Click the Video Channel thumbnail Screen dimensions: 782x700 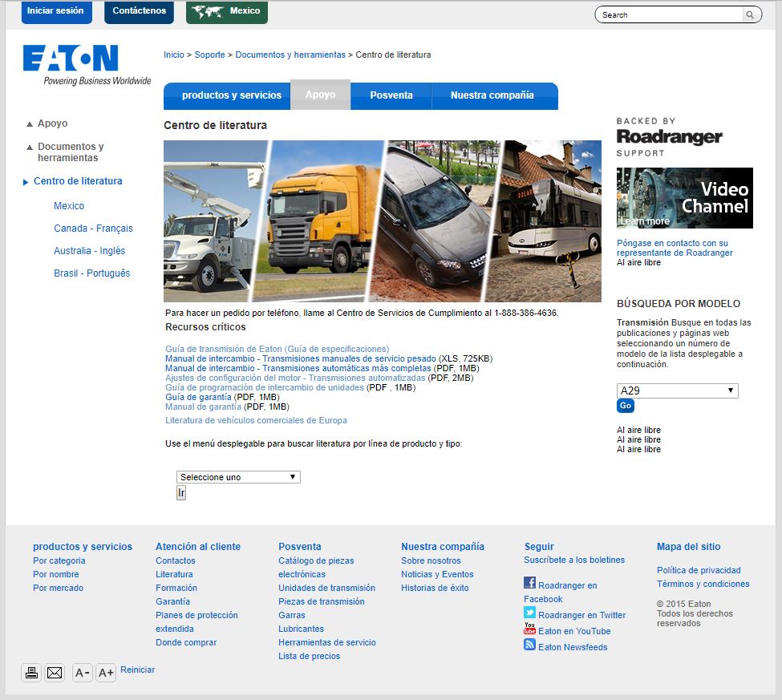click(x=684, y=198)
